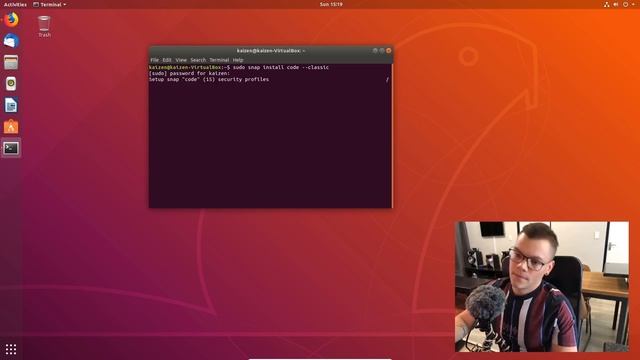Image resolution: width=640 pixels, height=360 pixels.
Task: Open the File menu in Terminal
Action: (154, 60)
